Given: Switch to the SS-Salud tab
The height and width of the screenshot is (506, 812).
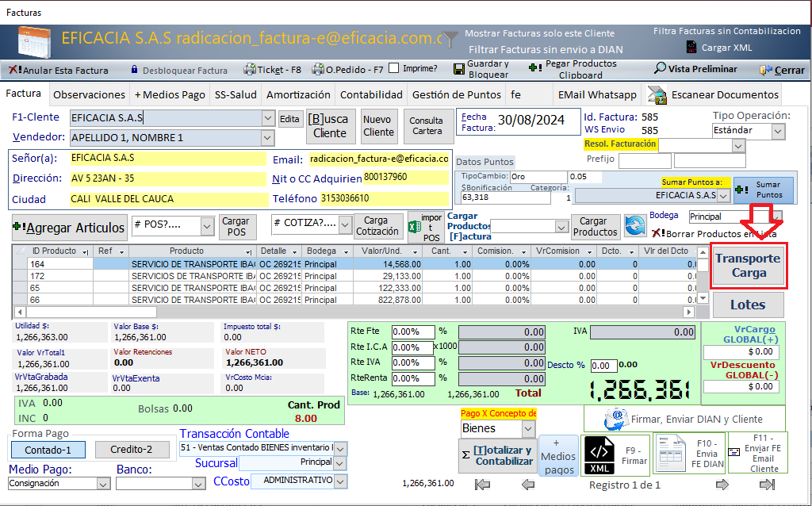Looking at the screenshot, I should tap(236, 95).
